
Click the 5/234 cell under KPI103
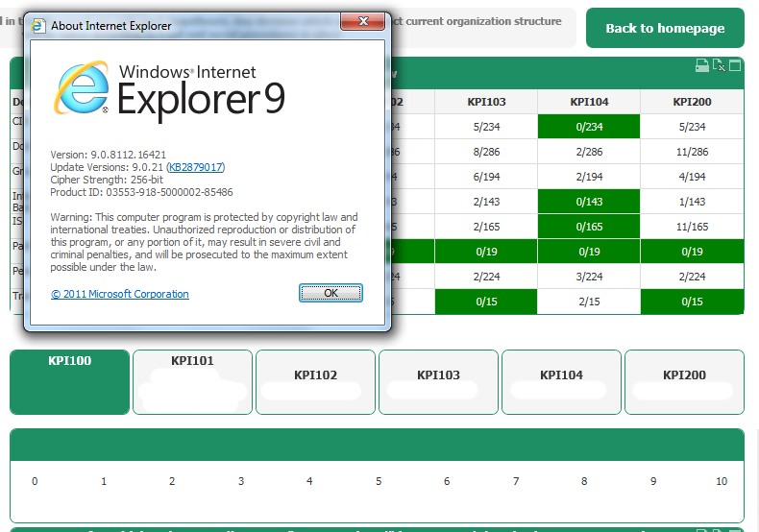pyautogui.click(x=486, y=127)
